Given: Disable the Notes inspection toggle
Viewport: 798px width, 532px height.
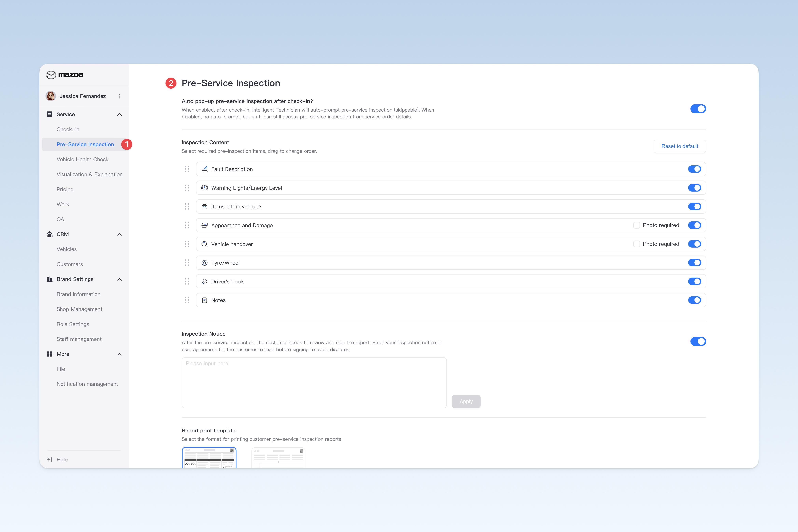Looking at the screenshot, I should click(695, 300).
